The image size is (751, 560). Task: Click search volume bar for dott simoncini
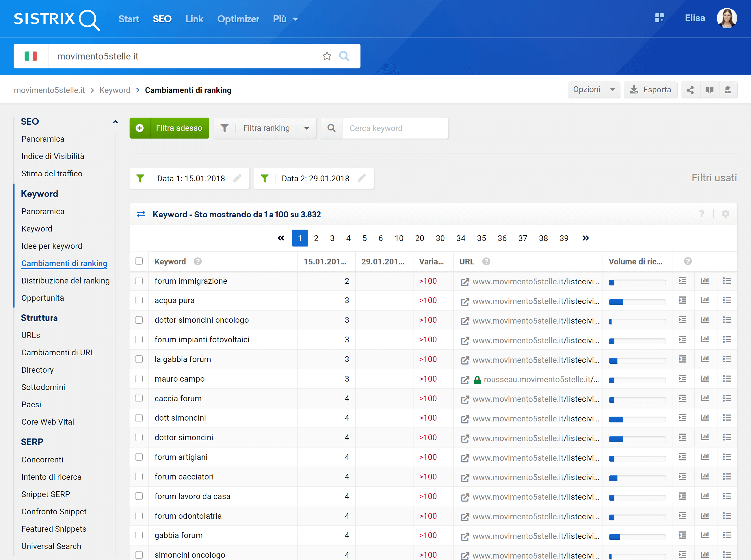click(x=637, y=420)
